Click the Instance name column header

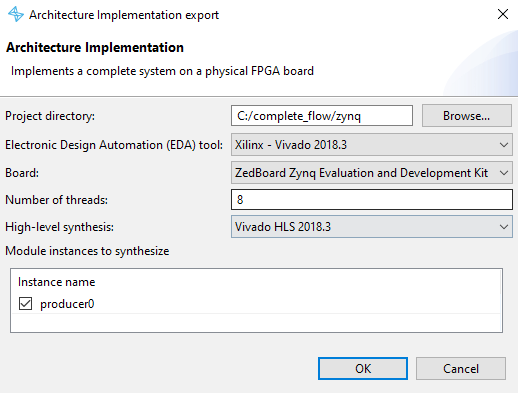click(56, 282)
